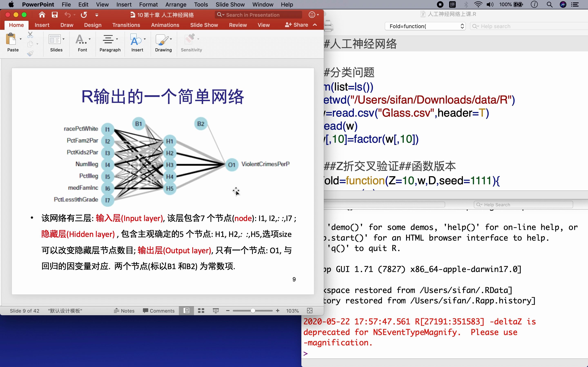Click the Animations ribbon tab
The image size is (588, 367).
(x=165, y=24)
